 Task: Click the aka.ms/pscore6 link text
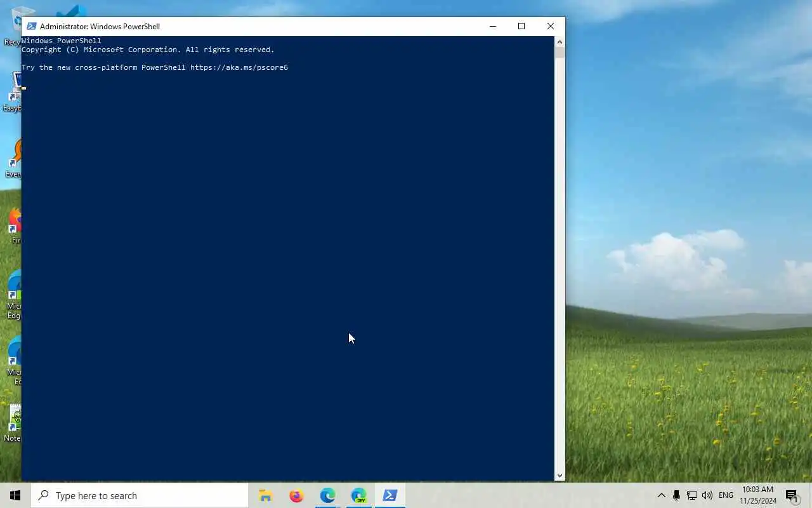pos(239,67)
